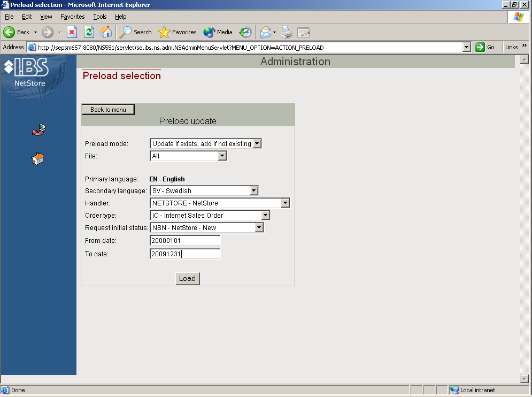Click the NetStore sidebar house icon
532x397 pixels.
pyautogui.click(x=38, y=159)
